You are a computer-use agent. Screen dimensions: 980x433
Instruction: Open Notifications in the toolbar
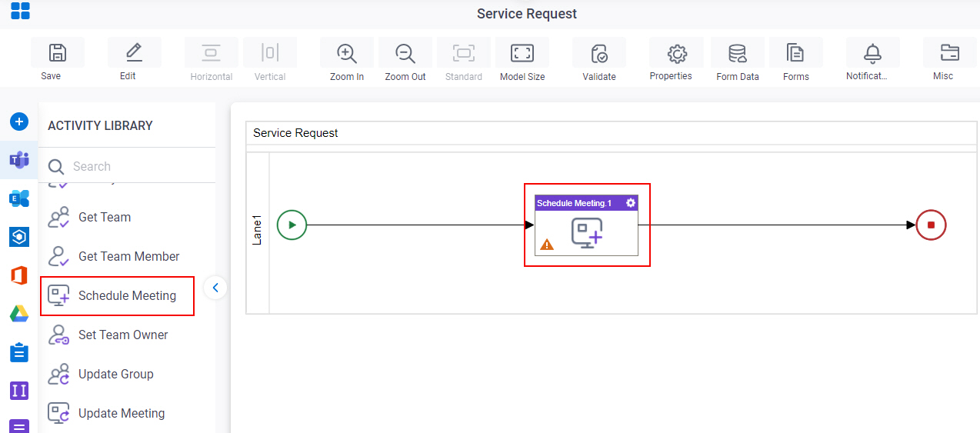873,53
